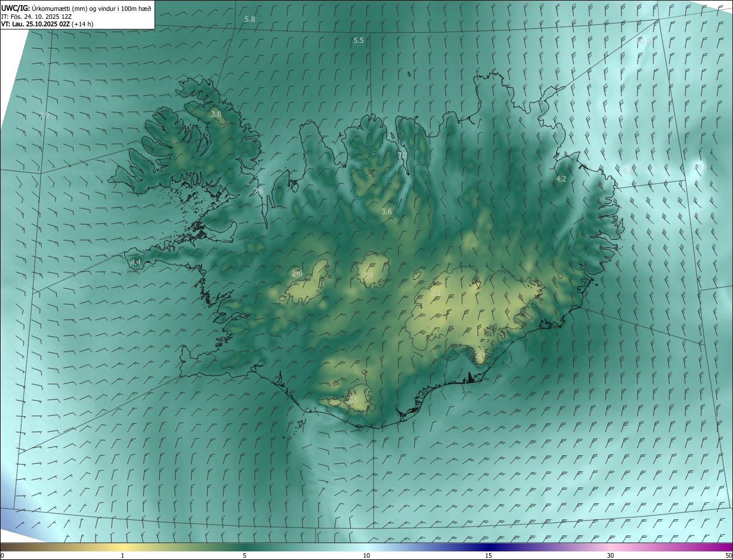Click the 2.5 value label on the southern glacier
The width and height of the screenshot is (733, 560).
click(x=353, y=400)
